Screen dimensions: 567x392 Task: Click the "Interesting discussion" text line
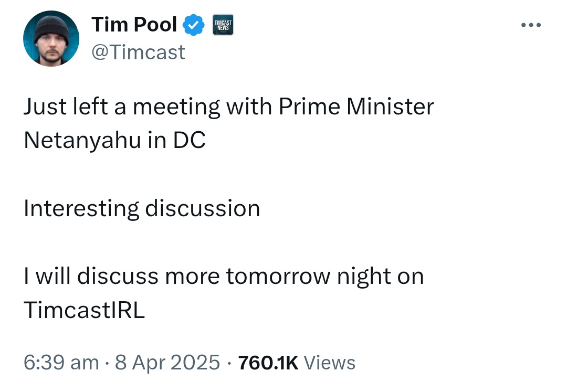tap(142, 209)
